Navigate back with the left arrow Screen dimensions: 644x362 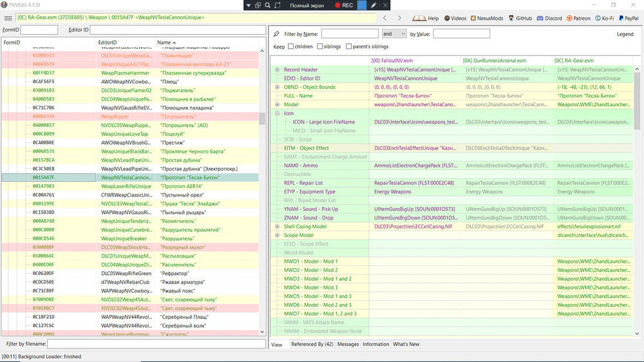coord(385,18)
